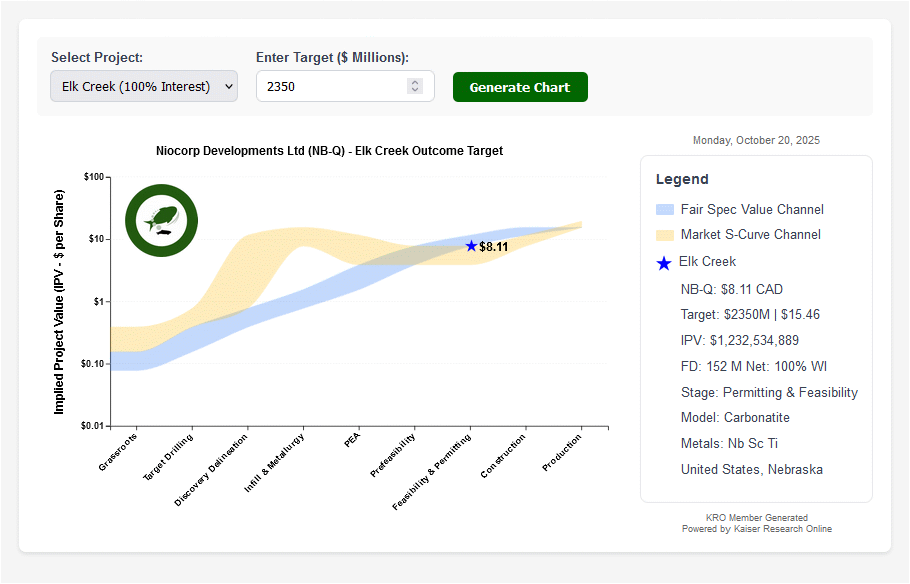This screenshot has width=910, height=584.
Task: Click the FD: 152 M Net: 100% WI line
Action: [x=754, y=366]
